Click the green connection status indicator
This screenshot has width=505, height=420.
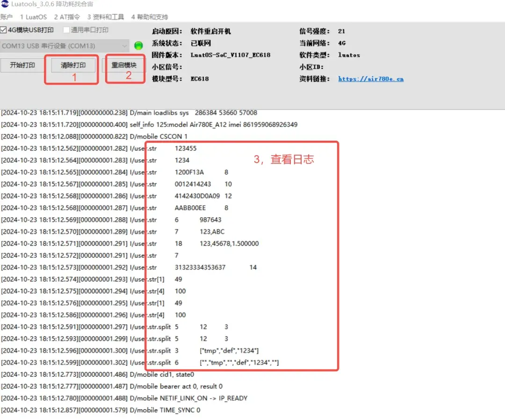coord(138,46)
